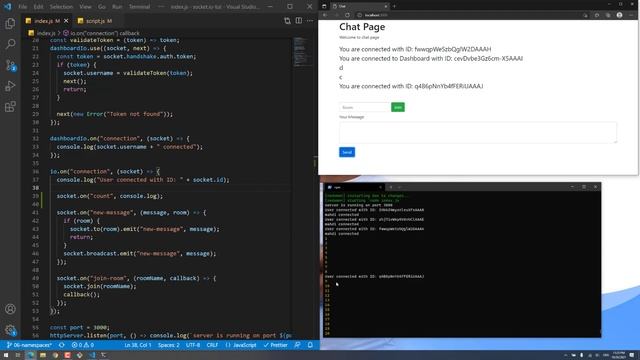The image size is (640, 360).
Task: Change encoding via UTF-8
Action: pyautogui.click(x=193, y=345)
